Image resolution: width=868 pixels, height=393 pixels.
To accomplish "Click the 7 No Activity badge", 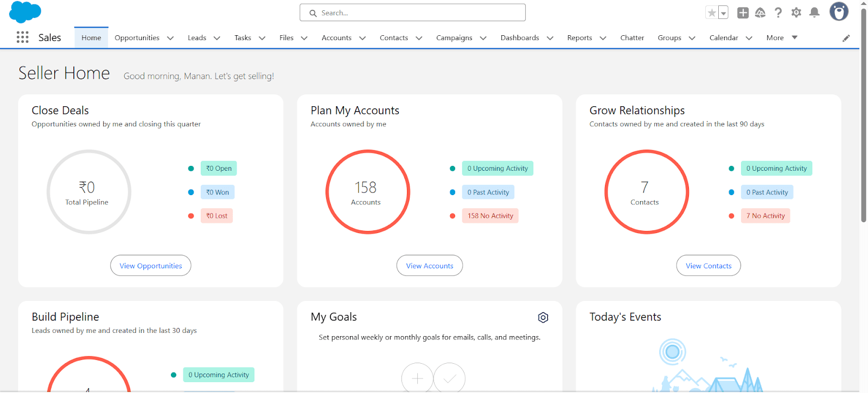I will coord(765,216).
